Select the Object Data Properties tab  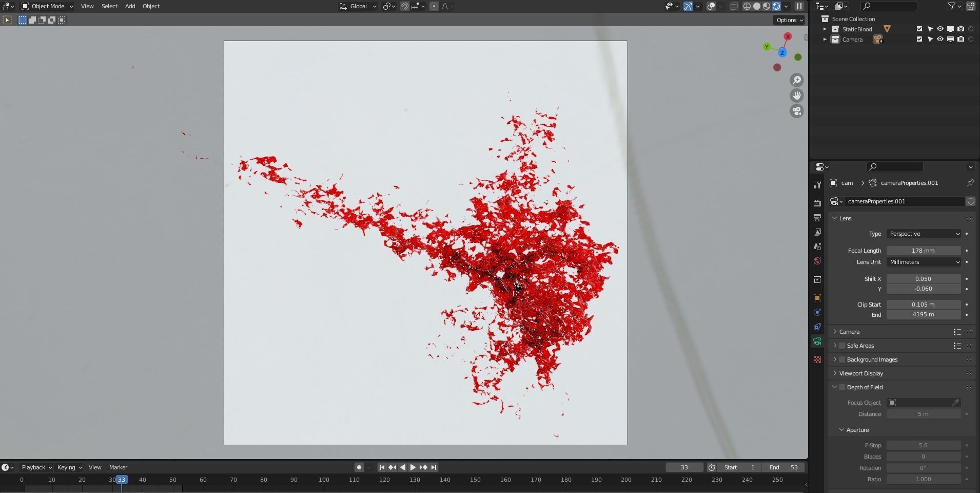[817, 340]
